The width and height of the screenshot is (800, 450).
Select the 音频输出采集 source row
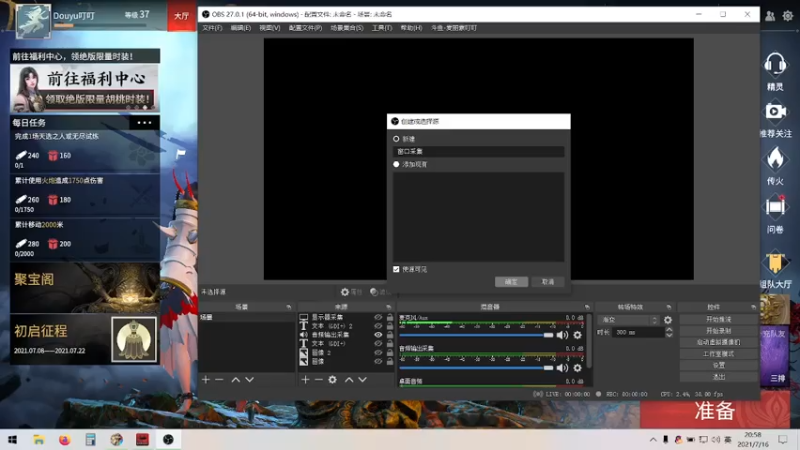(x=346, y=335)
